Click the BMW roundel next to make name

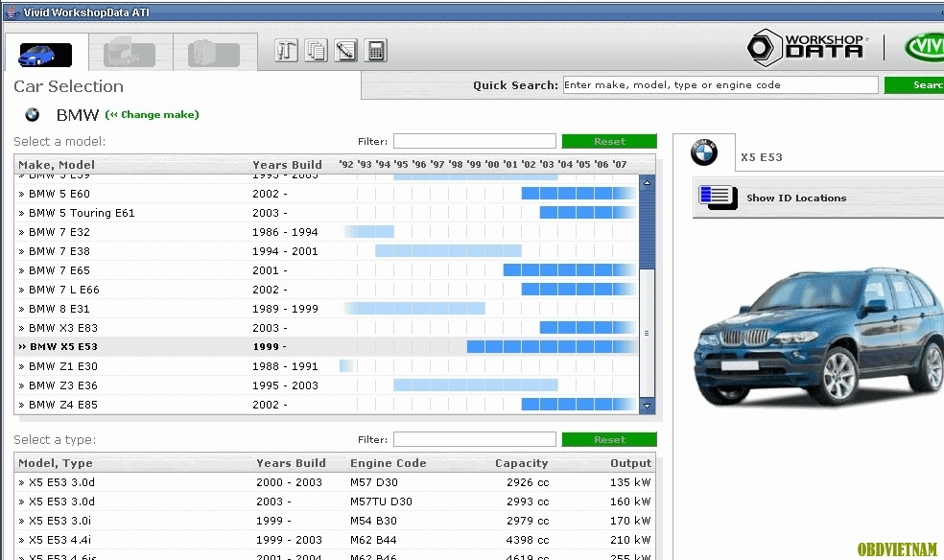33,114
